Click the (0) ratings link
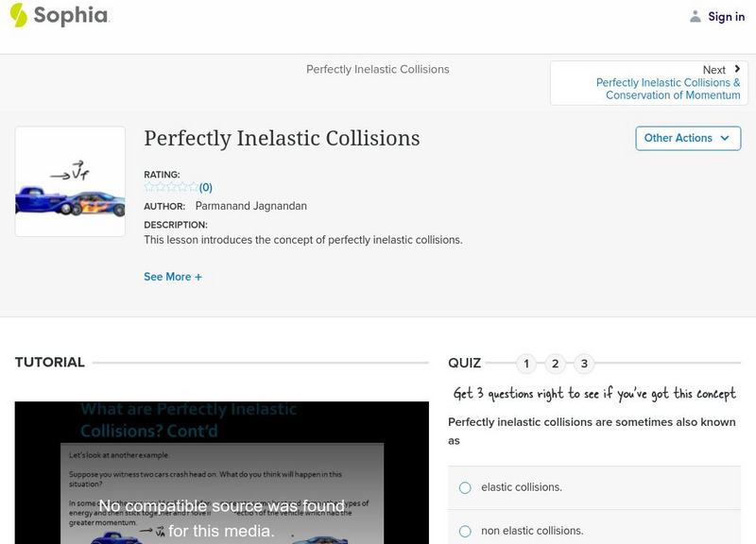The width and height of the screenshot is (756, 544). coord(204,186)
